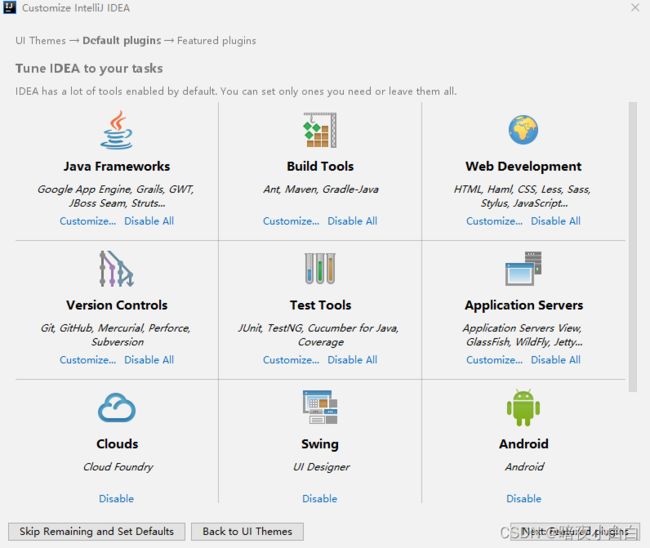Select Default plugins breadcrumb step
The width and height of the screenshot is (650, 548).
point(121,41)
